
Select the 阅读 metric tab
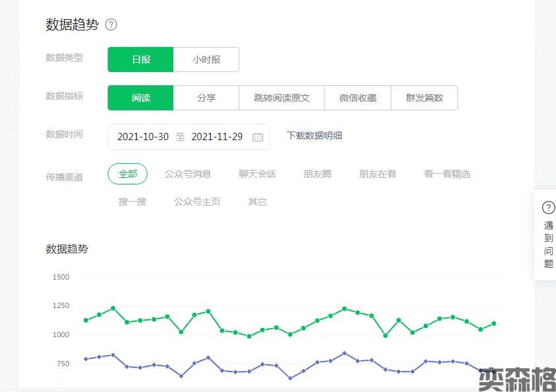pyautogui.click(x=141, y=98)
